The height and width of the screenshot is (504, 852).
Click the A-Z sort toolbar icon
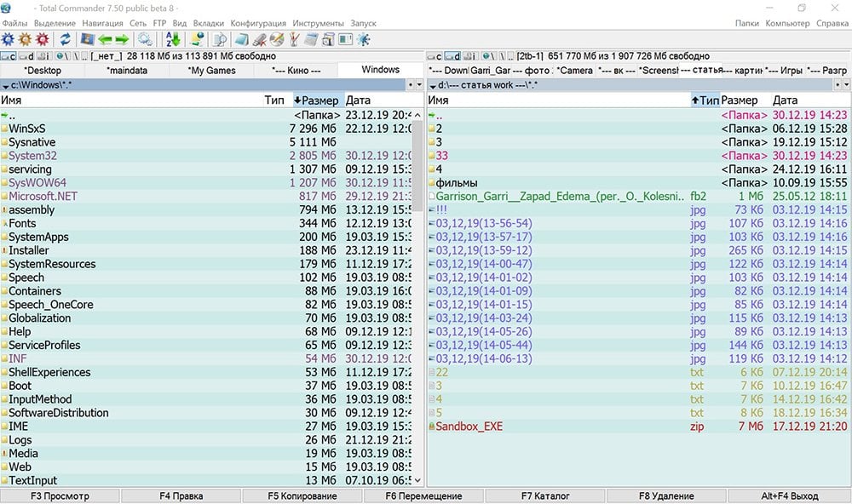173,39
